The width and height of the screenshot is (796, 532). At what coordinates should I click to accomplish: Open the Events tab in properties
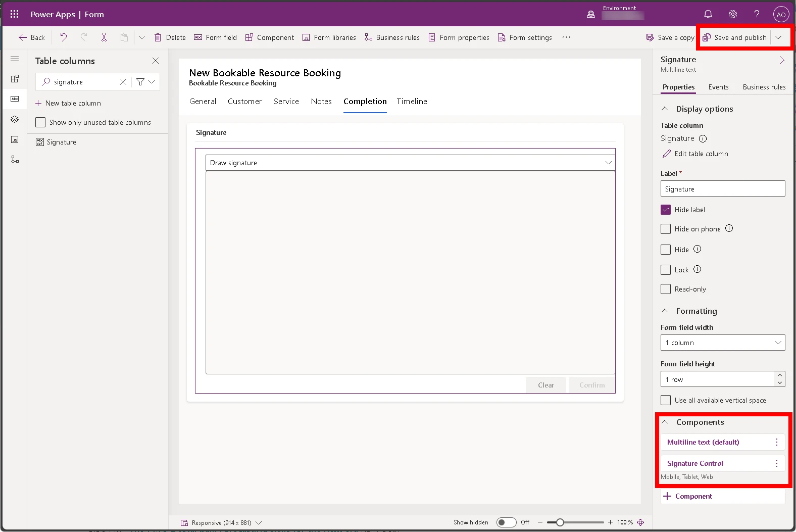[x=718, y=87]
